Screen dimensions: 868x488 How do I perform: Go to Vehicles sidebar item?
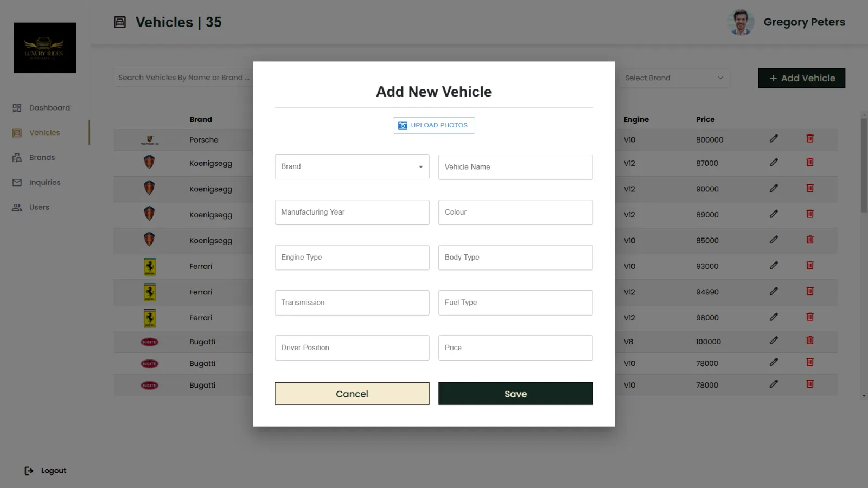36,133
